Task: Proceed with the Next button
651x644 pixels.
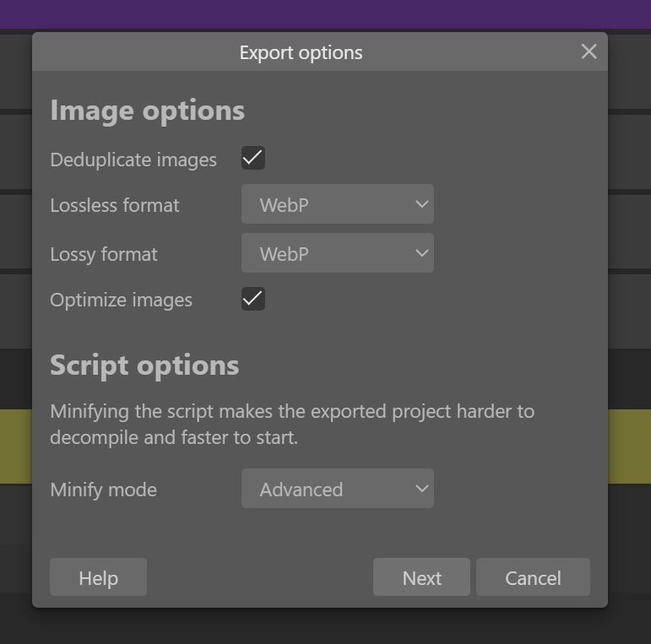Action: [421, 578]
